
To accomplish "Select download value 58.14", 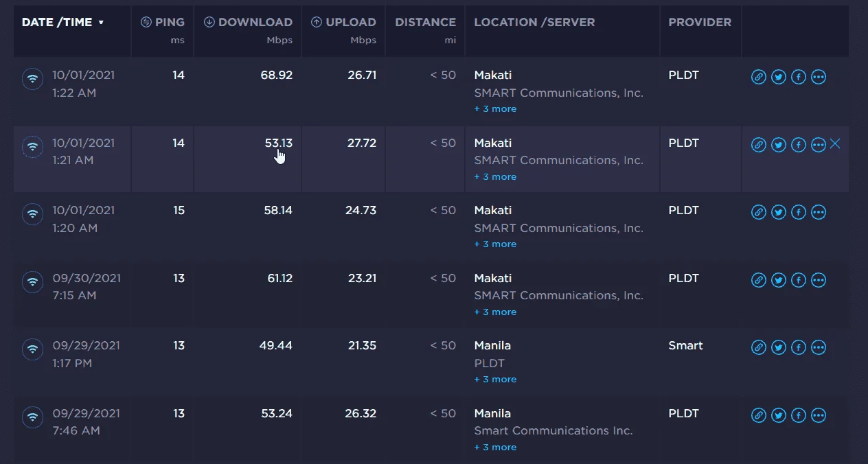I will pyautogui.click(x=278, y=210).
